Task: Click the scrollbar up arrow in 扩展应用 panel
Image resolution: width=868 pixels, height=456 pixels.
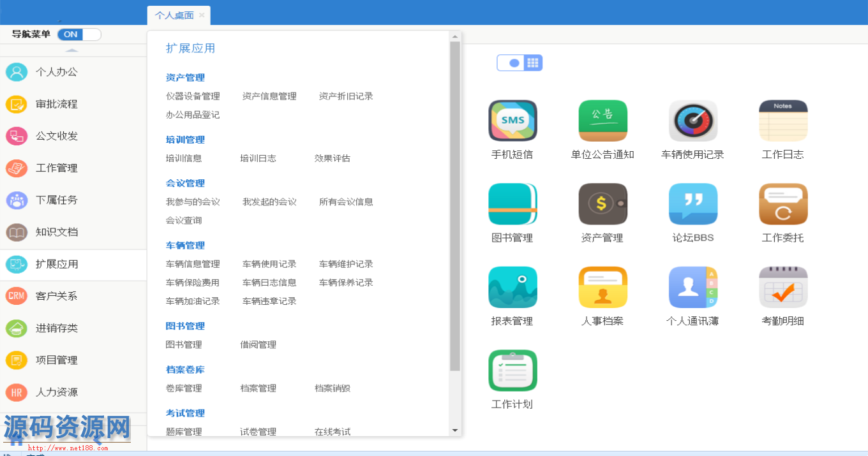Action: coord(455,36)
